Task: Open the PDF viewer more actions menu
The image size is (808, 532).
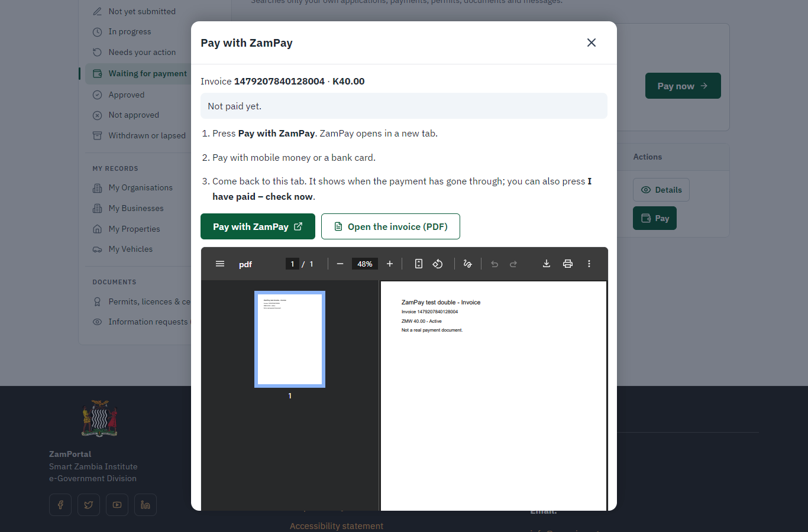Action: point(589,264)
